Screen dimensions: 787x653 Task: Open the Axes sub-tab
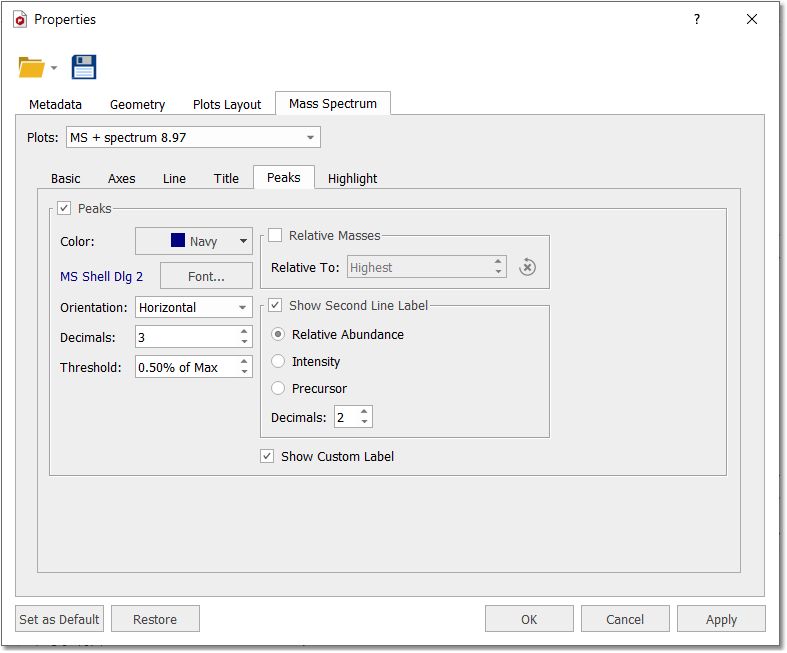[x=121, y=179]
